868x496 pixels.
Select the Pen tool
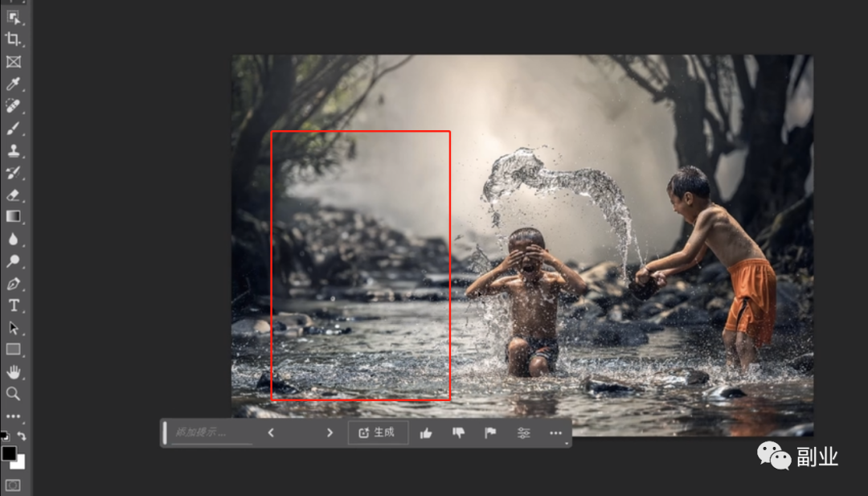tap(13, 284)
